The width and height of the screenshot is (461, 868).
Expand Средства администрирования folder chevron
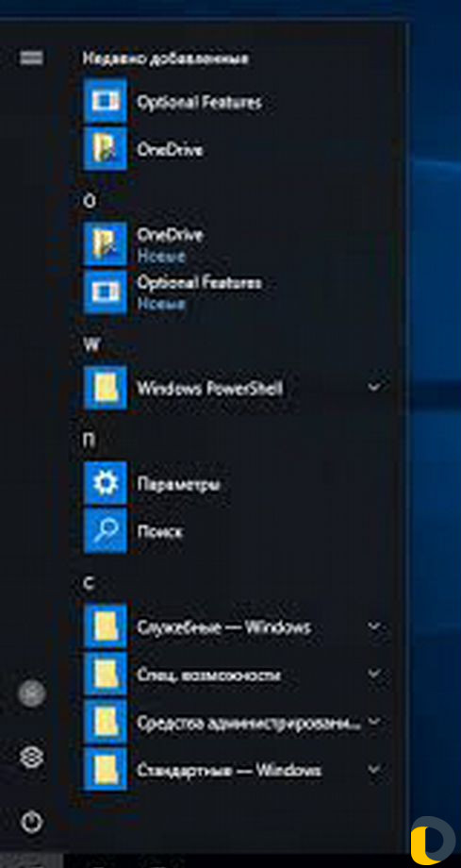pyautogui.click(x=374, y=722)
